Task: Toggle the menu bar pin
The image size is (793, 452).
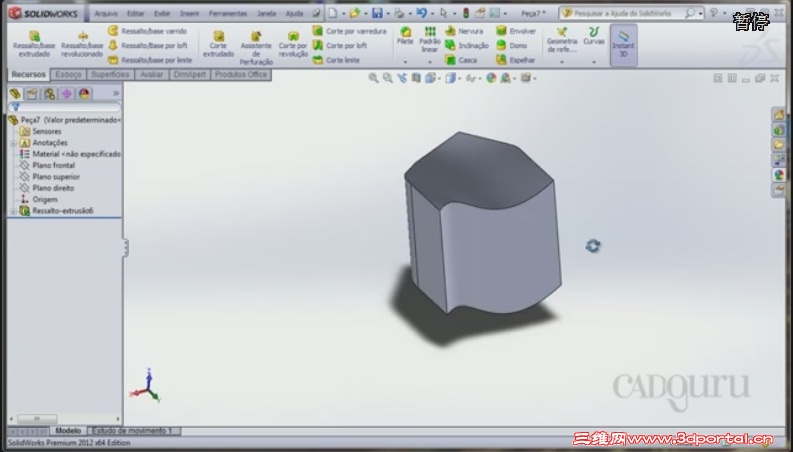Action: 317,13
